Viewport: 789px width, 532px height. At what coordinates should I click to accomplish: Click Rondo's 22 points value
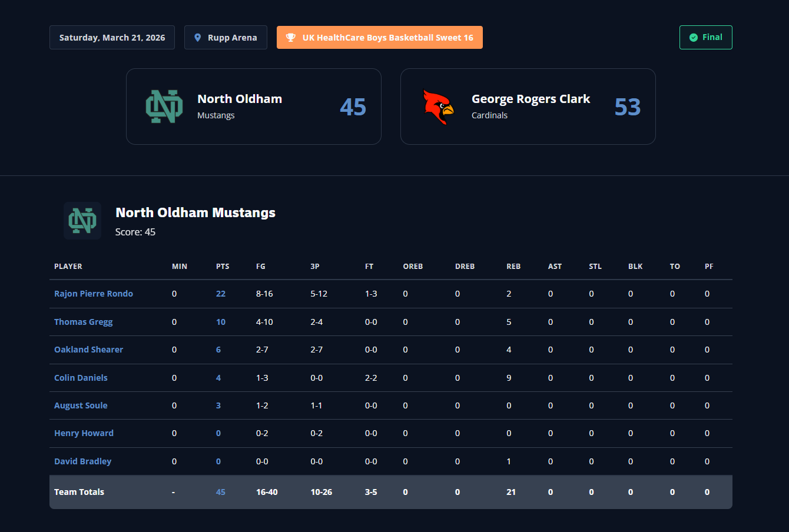tap(221, 294)
